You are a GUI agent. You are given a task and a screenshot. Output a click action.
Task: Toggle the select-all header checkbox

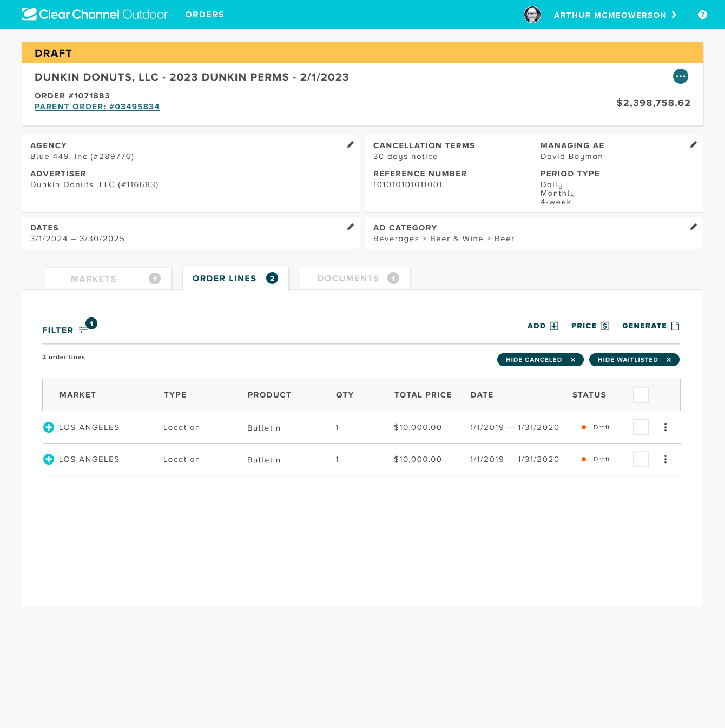(641, 395)
